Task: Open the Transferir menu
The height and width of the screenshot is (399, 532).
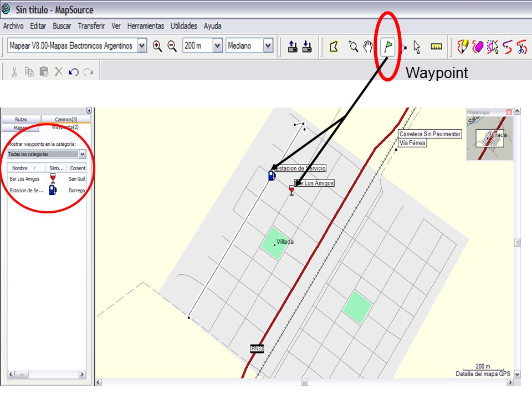Action: click(91, 26)
